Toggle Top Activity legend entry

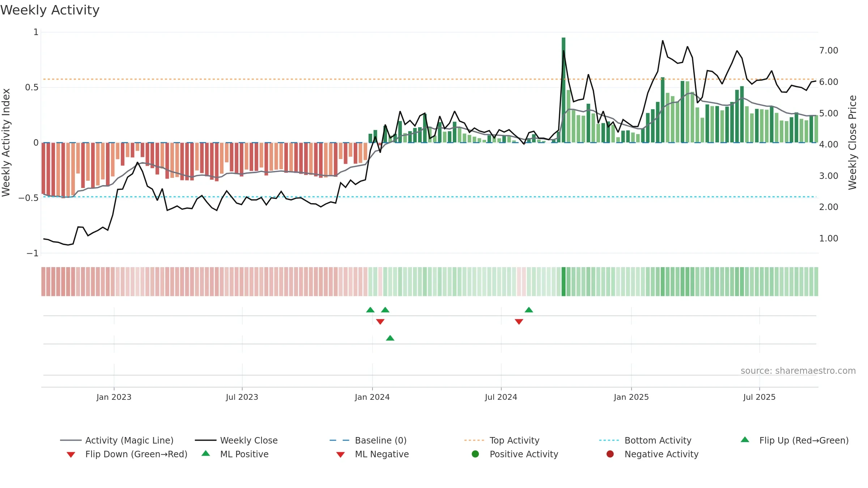(x=502, y=440)
